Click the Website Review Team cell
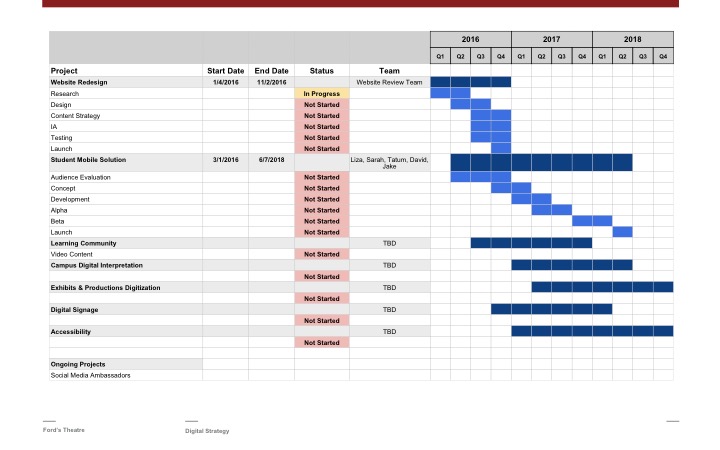 tap(389, 82)
